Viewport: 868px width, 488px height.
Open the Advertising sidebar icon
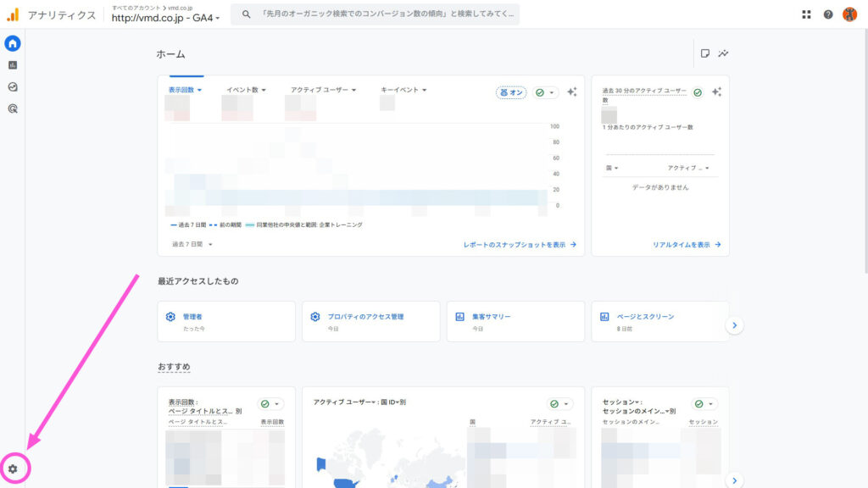point(12,108)
